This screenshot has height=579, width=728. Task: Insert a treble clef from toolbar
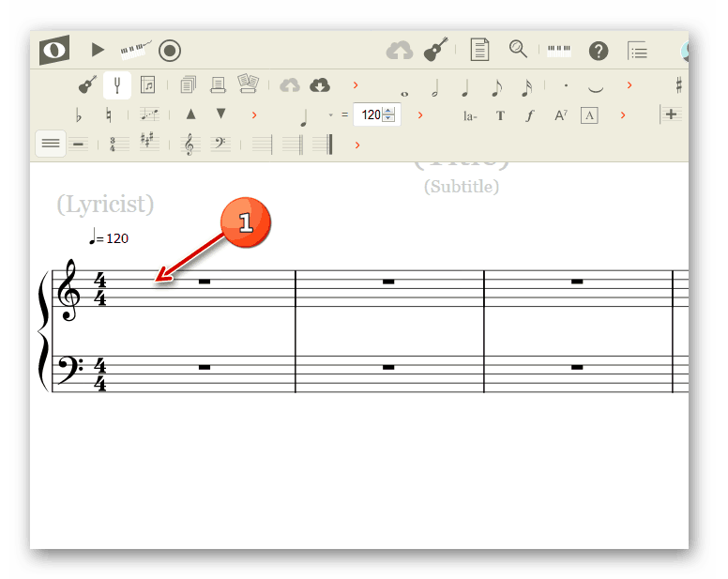coord(189,145)
